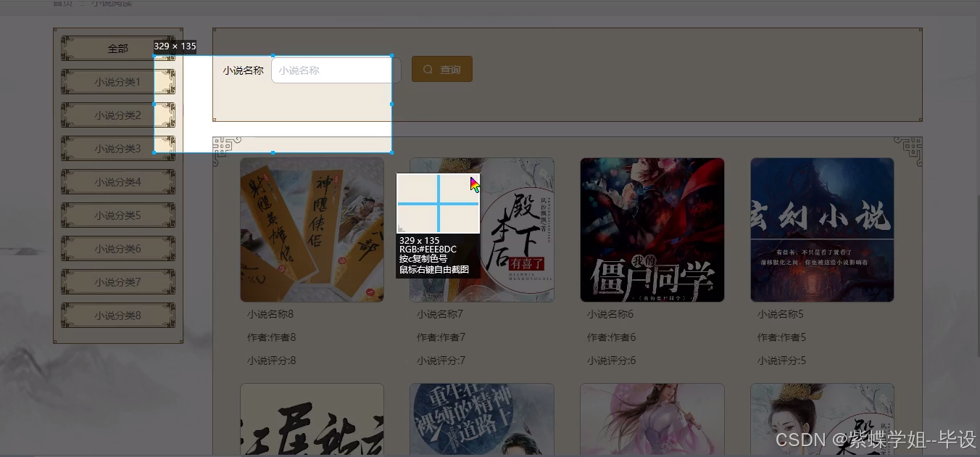This screenshot has height=457, width=980.
Task: Open 小说分类8 category
Action: click(118, 316)
